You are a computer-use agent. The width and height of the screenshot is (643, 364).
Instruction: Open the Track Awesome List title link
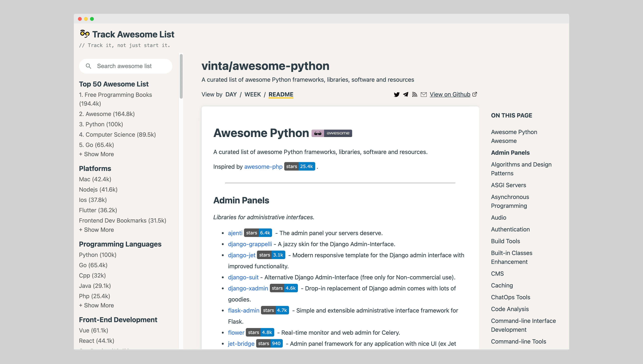pos(133,34)
